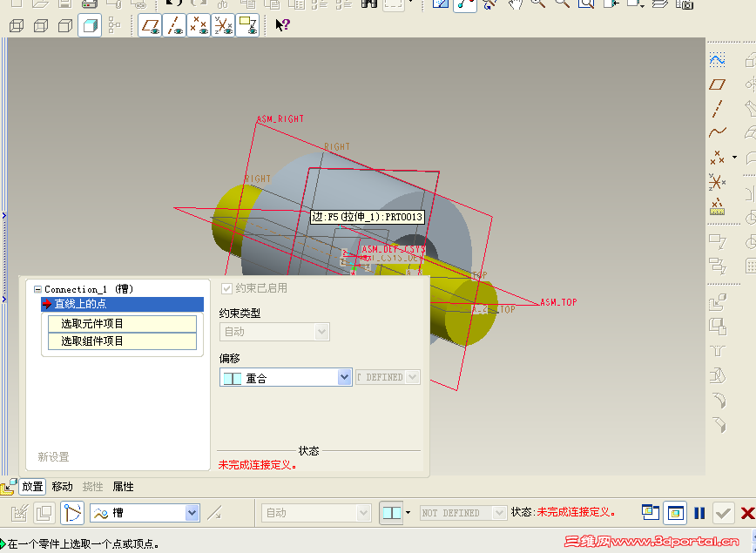Image resolution: width=756 pixels, height=553 pixels.
Task: Open the '挠性' tab
Action: (x=92, y=487)
